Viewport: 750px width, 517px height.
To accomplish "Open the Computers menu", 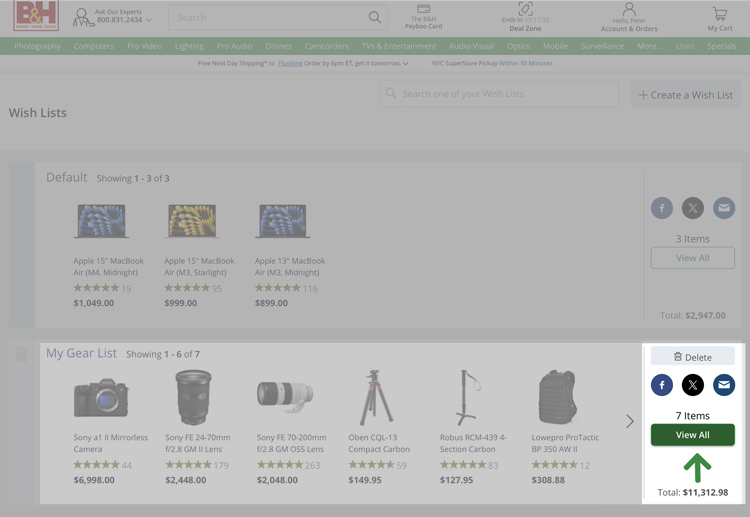I will click(x=94, y=46).
